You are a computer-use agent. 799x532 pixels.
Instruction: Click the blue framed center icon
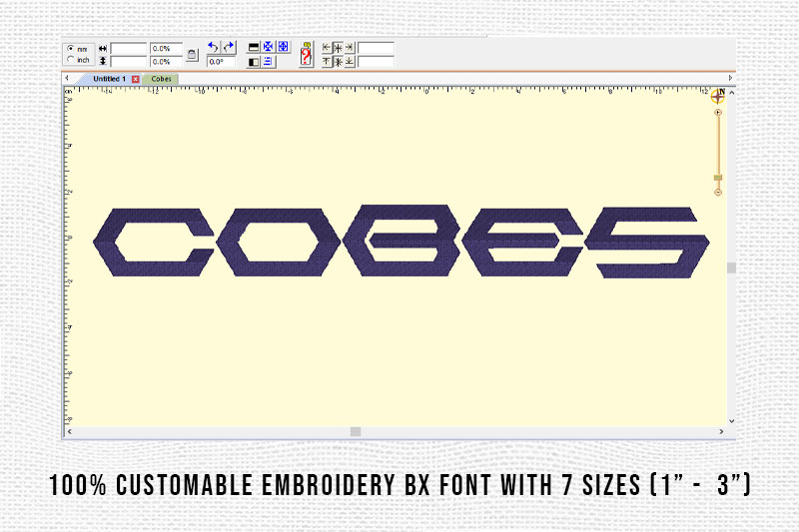click(284, 46)
